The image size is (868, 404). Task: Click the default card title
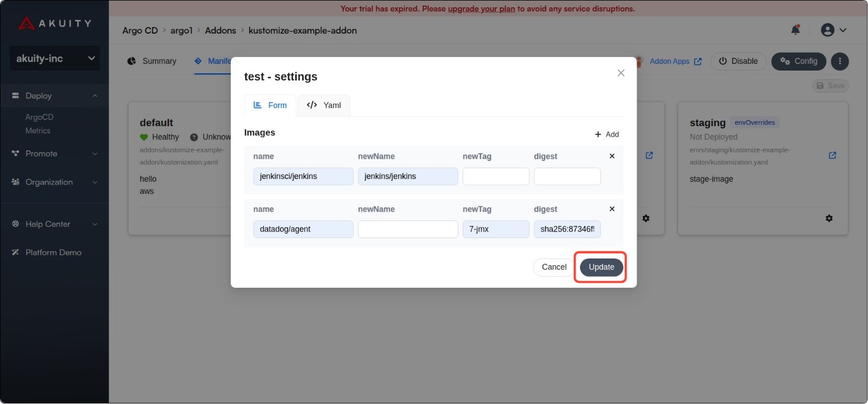coord(156,122)
